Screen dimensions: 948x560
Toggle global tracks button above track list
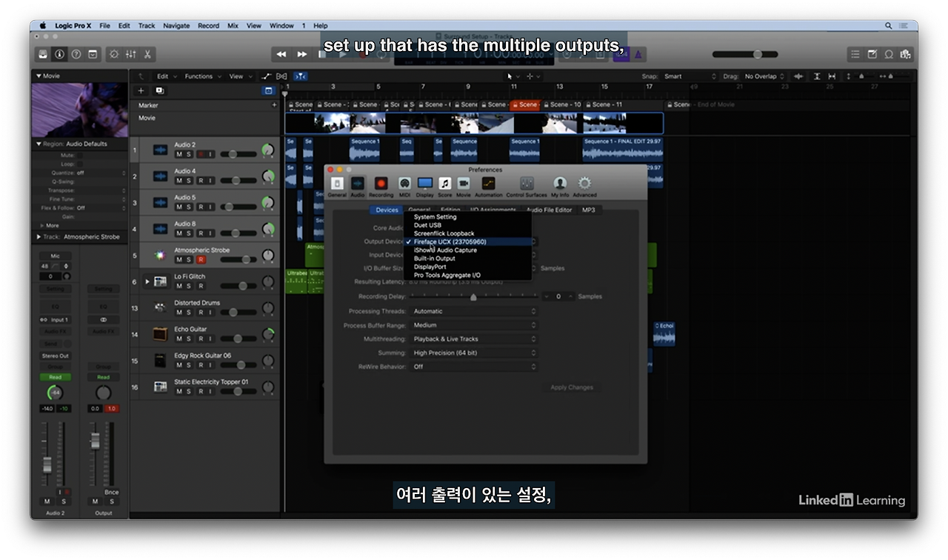(268, 90)
